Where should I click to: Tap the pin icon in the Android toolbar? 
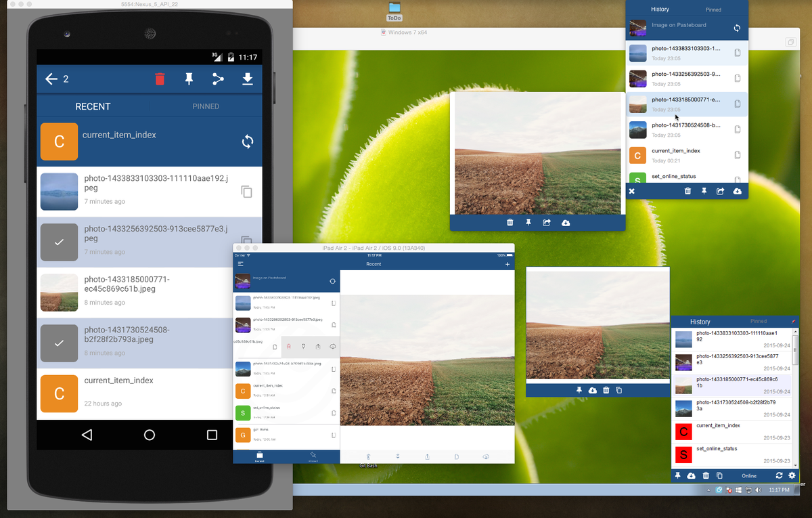189,79
